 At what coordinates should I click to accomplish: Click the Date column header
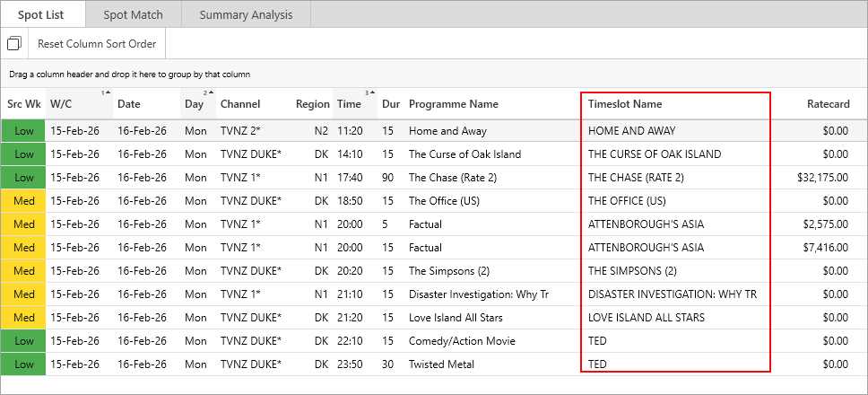[147, 103]
